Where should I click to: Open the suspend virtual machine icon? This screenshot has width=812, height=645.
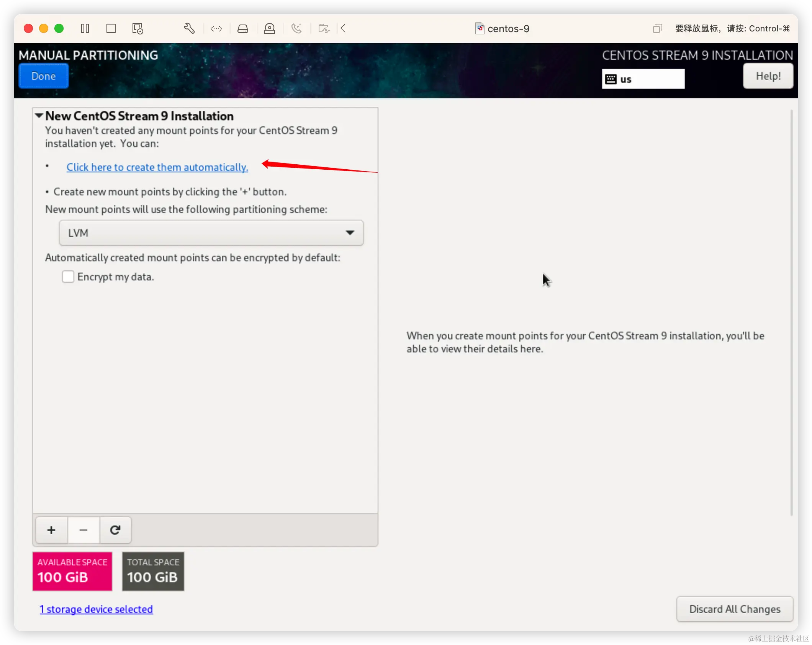tap(137, 29)
